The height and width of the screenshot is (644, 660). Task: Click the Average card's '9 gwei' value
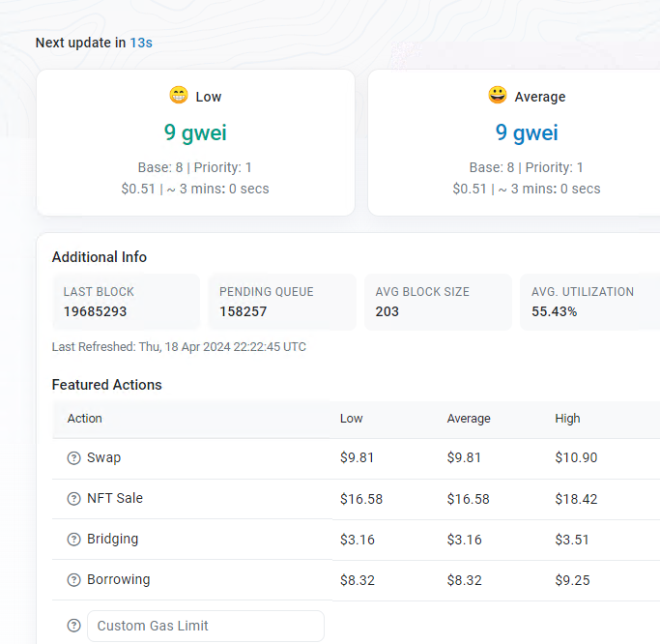pos(527,132)
